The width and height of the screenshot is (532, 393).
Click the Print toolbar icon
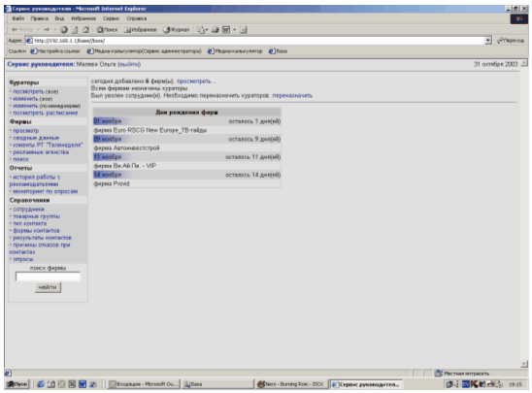click(x=216, y=30)
